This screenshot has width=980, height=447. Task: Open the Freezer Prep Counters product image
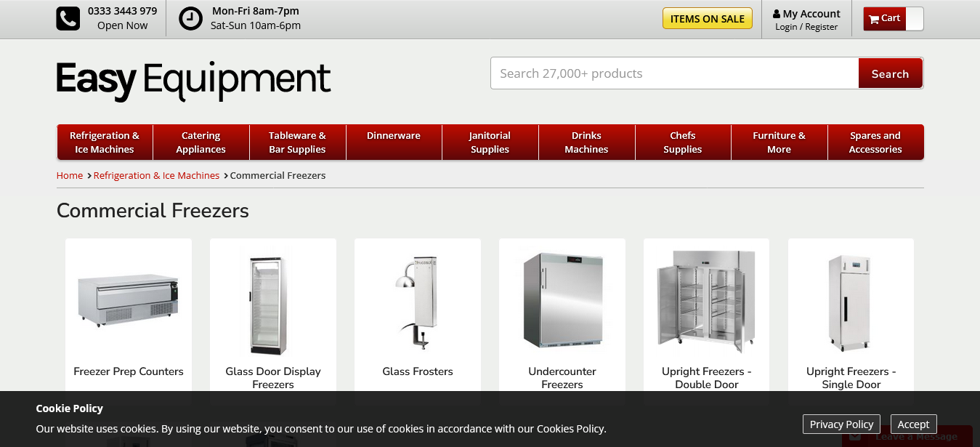pos(129,300)
